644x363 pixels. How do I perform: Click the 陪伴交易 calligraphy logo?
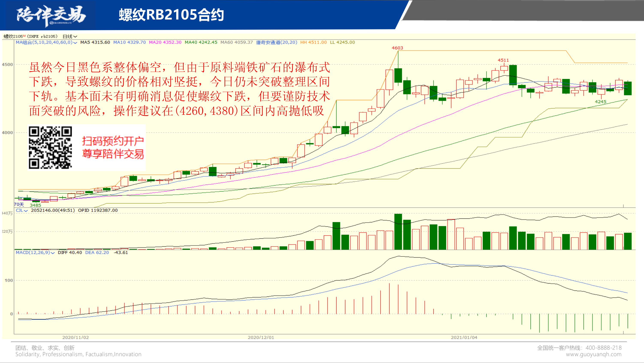tap(51, 15)
